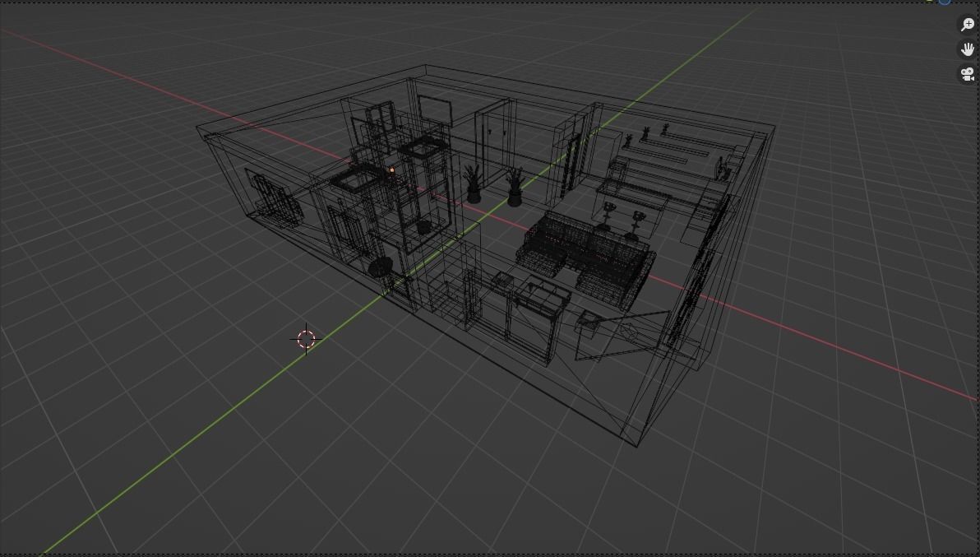Click the zoom magnifier viewport icon
Viewport: 980px width, 557px height.
point(967,25)
